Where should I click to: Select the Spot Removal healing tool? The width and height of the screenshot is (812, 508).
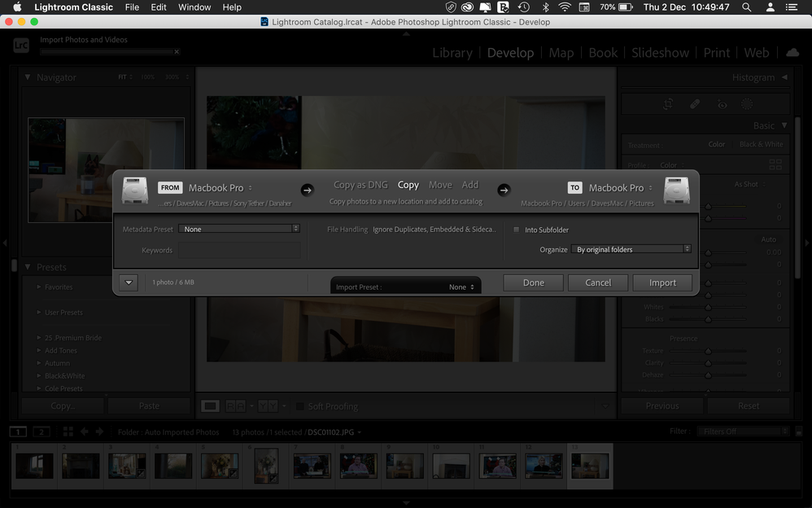694,103
